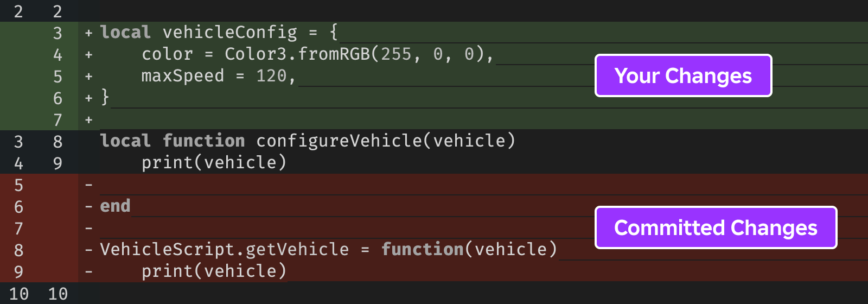The height and width of the screenshot is (304, 868).
Task: Click the configureVehicle function declaration line
Action: (x=308, y=141)
